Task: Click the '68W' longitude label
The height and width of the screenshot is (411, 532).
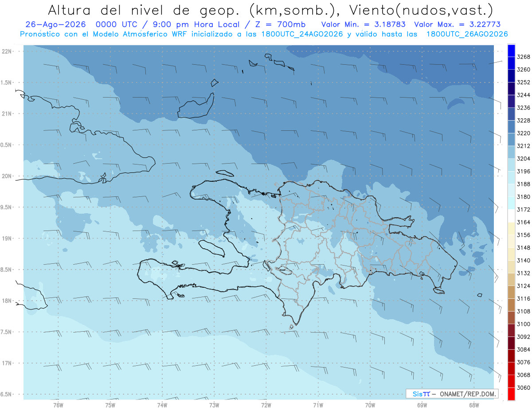Action: coord(474,405)
